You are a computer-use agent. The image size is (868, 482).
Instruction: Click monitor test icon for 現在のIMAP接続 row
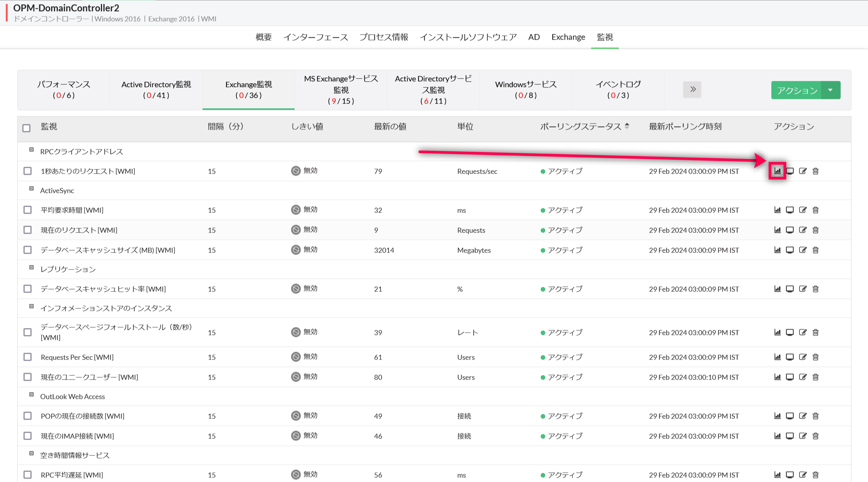click(790, 436)
